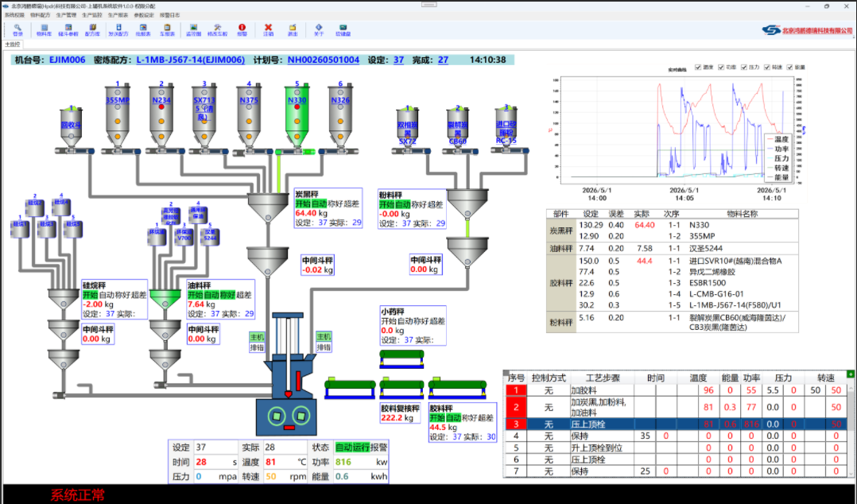Open the 软键盘 soft keyboard icon
The image size is (857, 504).
tap(343, 29)
